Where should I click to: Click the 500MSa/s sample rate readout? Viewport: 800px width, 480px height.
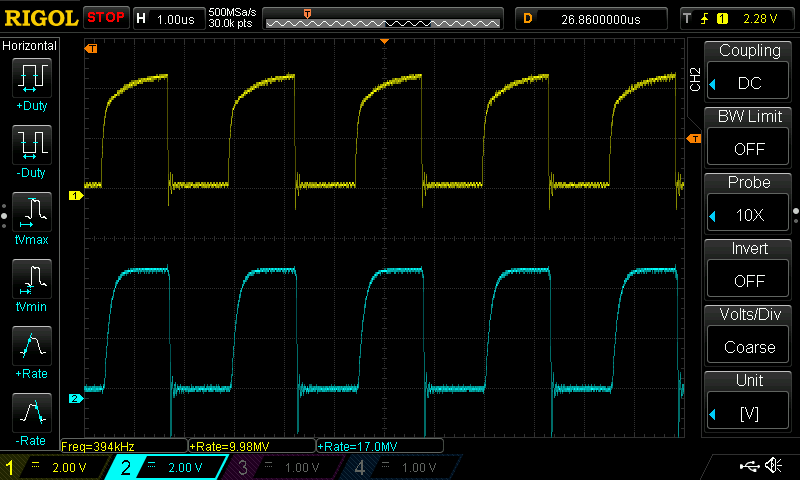(x=232, y=12)
